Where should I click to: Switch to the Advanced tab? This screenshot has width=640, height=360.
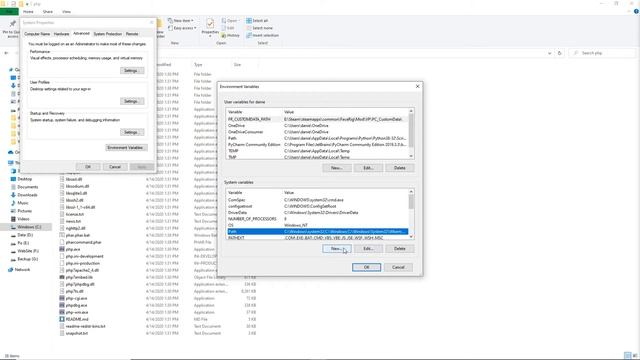(81, 33)
